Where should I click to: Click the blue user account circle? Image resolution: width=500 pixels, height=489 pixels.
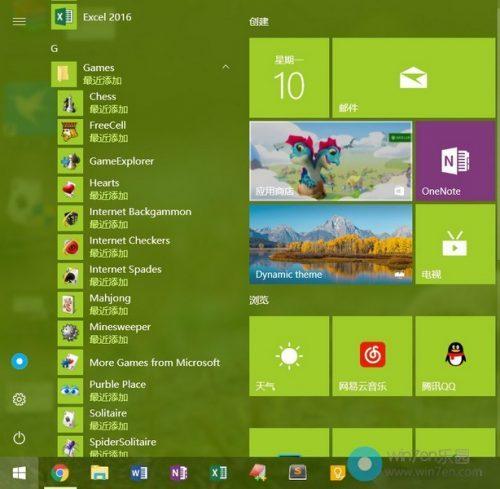(x=19, y=361)
